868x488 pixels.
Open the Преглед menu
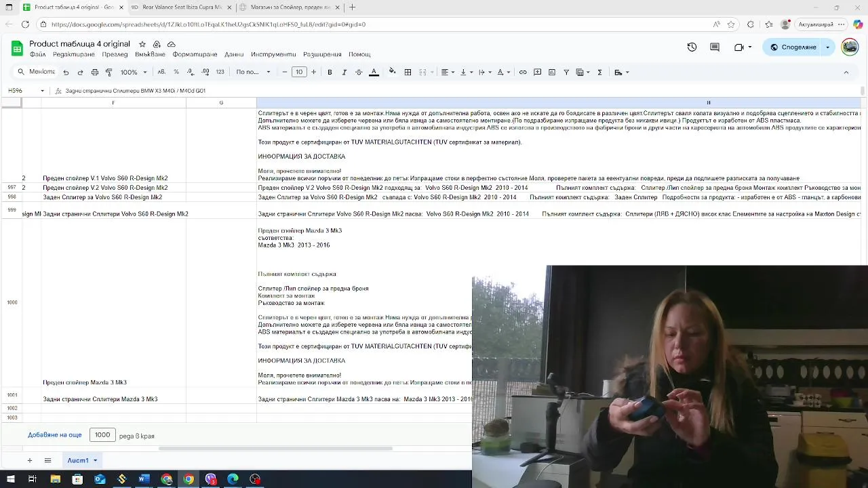click(x=115, y=54)
